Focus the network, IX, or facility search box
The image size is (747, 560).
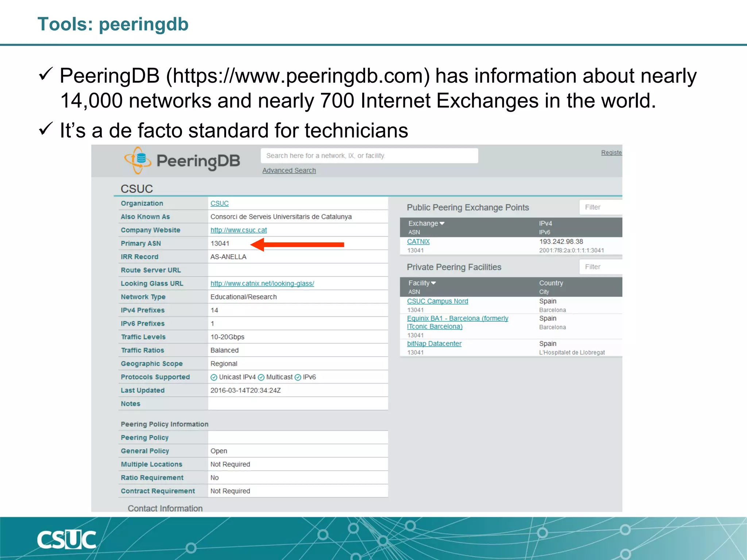pos(369,156)
